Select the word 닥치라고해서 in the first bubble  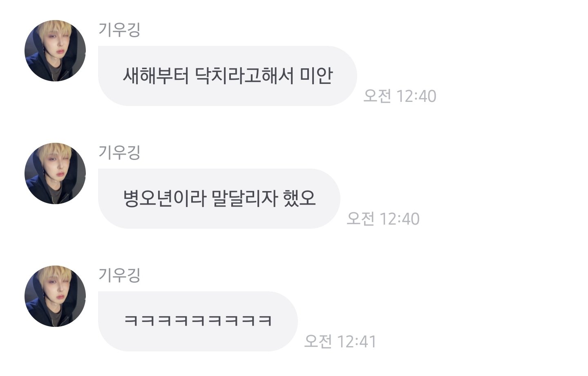[244, 76]
